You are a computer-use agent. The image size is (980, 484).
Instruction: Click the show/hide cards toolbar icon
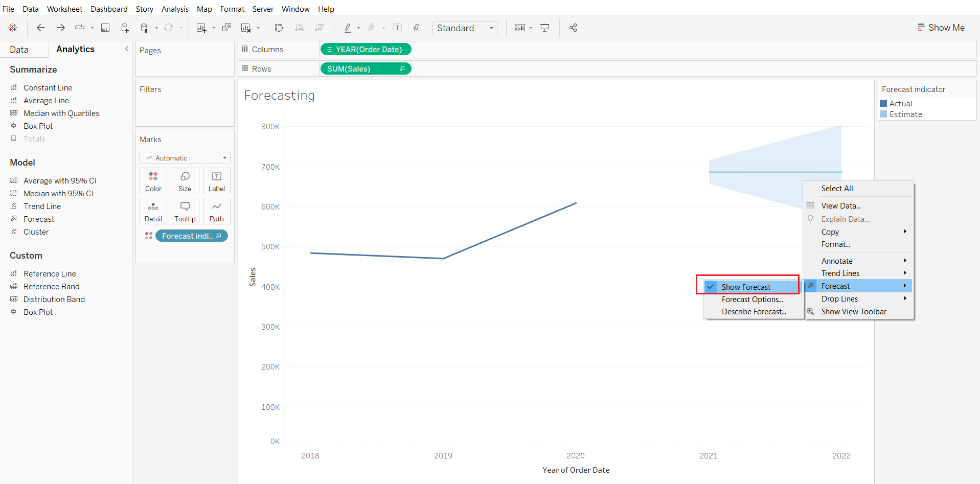point(520,28)
